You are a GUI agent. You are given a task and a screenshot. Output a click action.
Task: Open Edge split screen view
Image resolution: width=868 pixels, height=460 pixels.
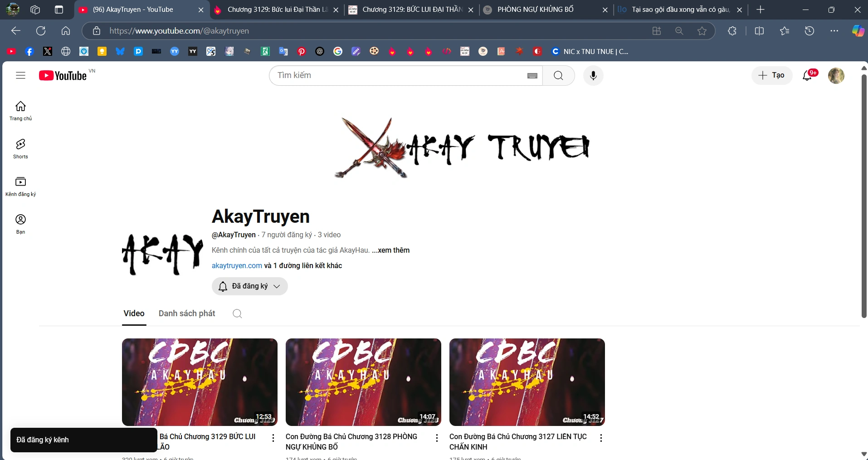tap(759, 31)
